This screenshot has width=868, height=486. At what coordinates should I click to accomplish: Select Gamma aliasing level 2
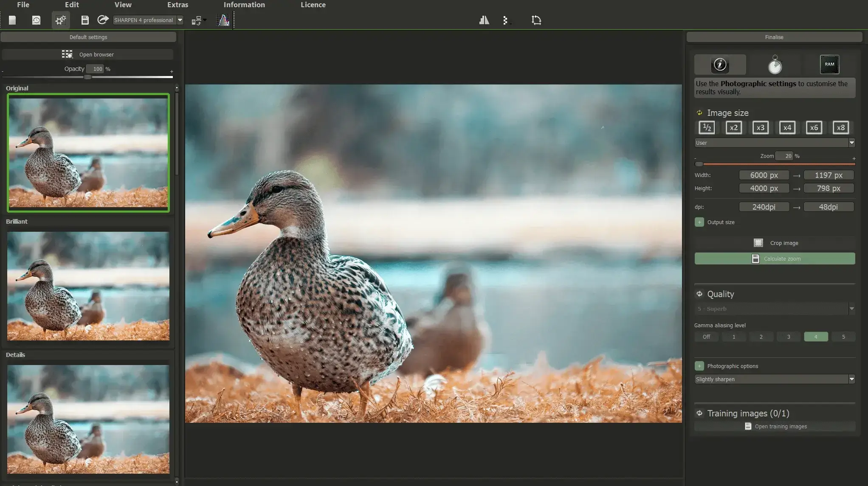click(x=761, y=337)
